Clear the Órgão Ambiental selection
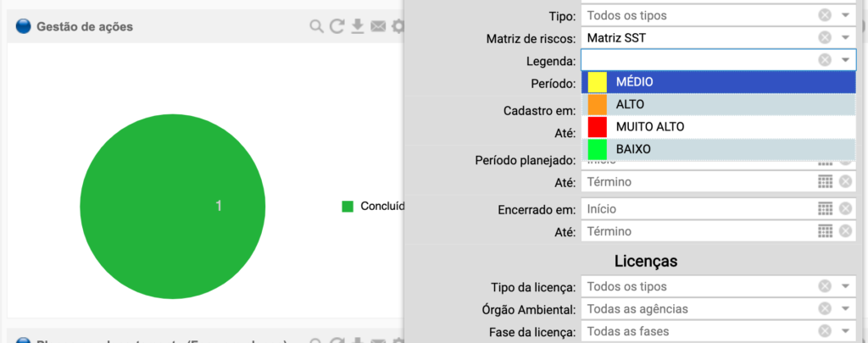 tap(824, 308)
